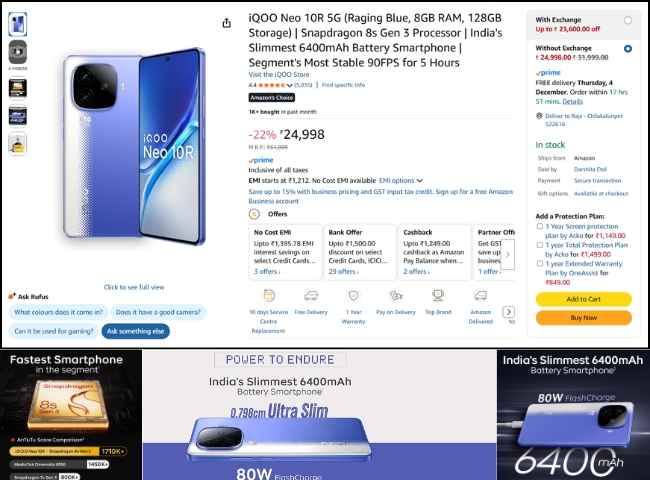Image resolution: width=650 pixels, height=480 pixels.
Task: Click the delivery location pin icon
Action: (539, 116)
